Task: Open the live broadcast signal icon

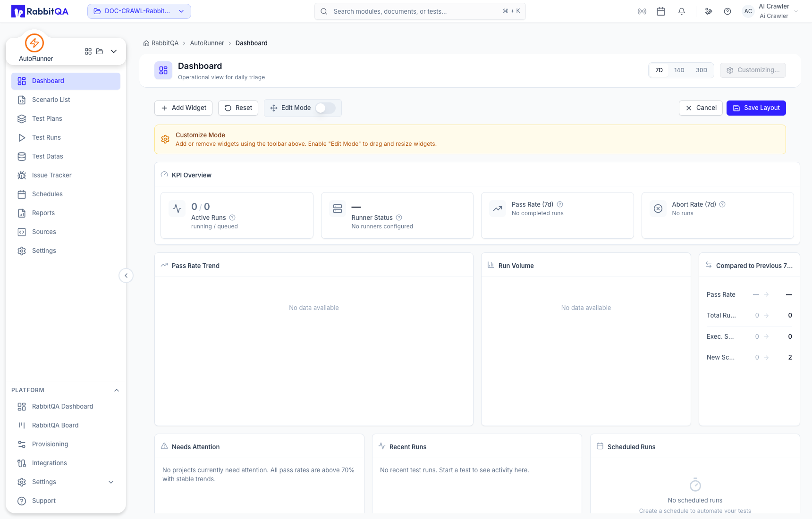Action: tap(642, 11)
